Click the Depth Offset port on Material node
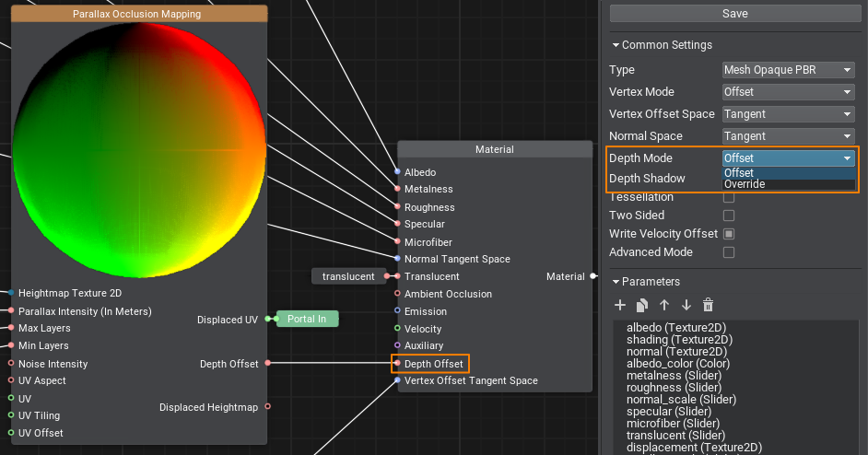Viewport: 868px width, 455px height. click(398, 364)
